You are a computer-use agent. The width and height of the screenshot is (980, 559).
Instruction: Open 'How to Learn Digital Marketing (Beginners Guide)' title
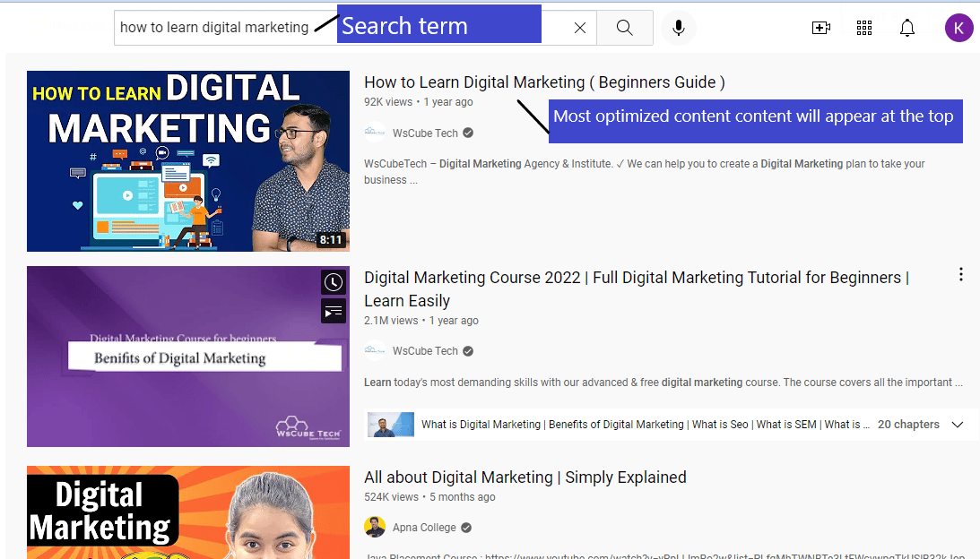(x=544, y=82)
